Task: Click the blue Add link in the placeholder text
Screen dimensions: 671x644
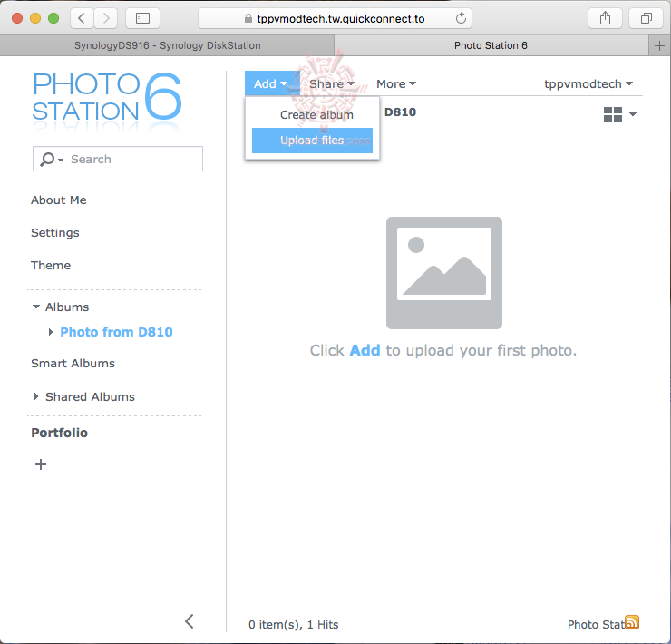Action: coord(365,350)
